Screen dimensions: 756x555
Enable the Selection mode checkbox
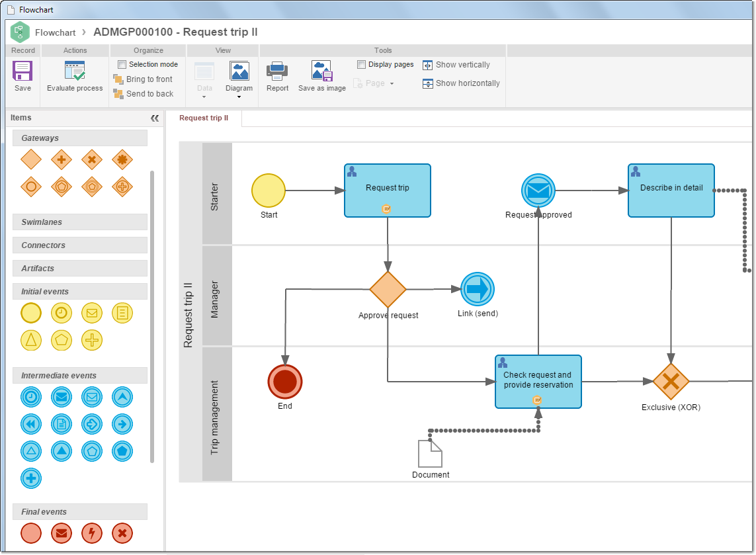point(122,64)
